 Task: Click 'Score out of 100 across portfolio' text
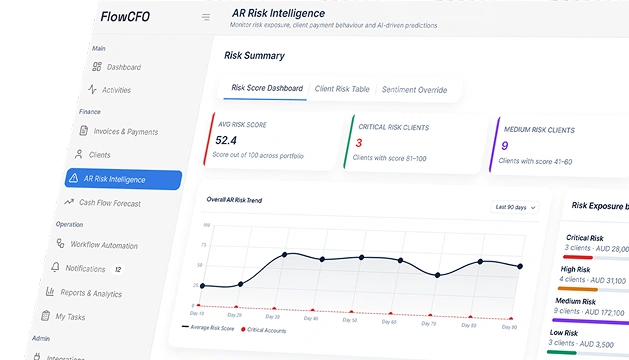[x=258, y=155]
